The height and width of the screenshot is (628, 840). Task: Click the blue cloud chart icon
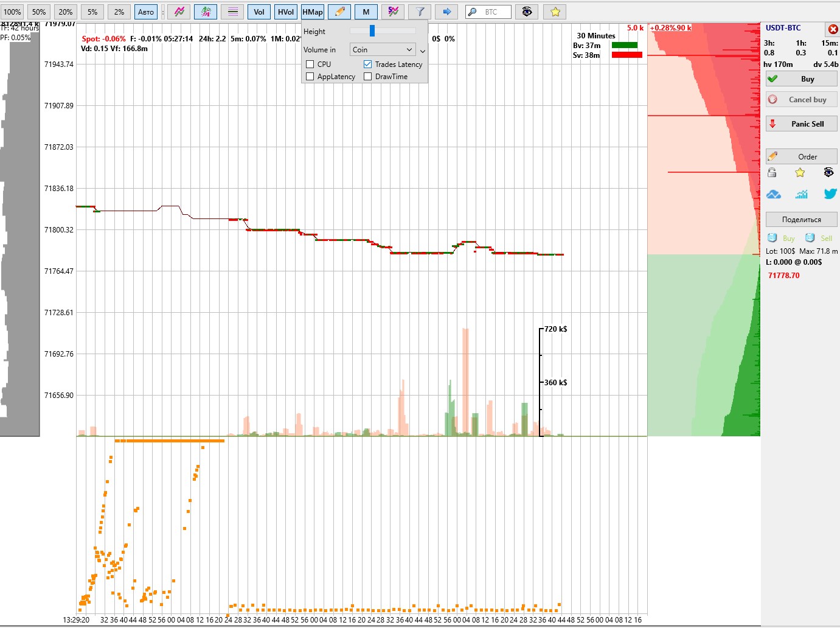point(774,194)
